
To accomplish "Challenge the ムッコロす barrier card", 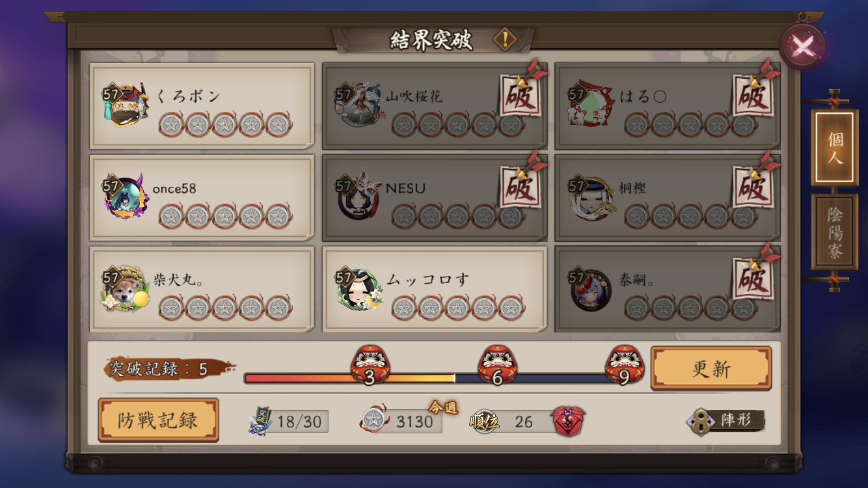I will (x=435, y=290).
